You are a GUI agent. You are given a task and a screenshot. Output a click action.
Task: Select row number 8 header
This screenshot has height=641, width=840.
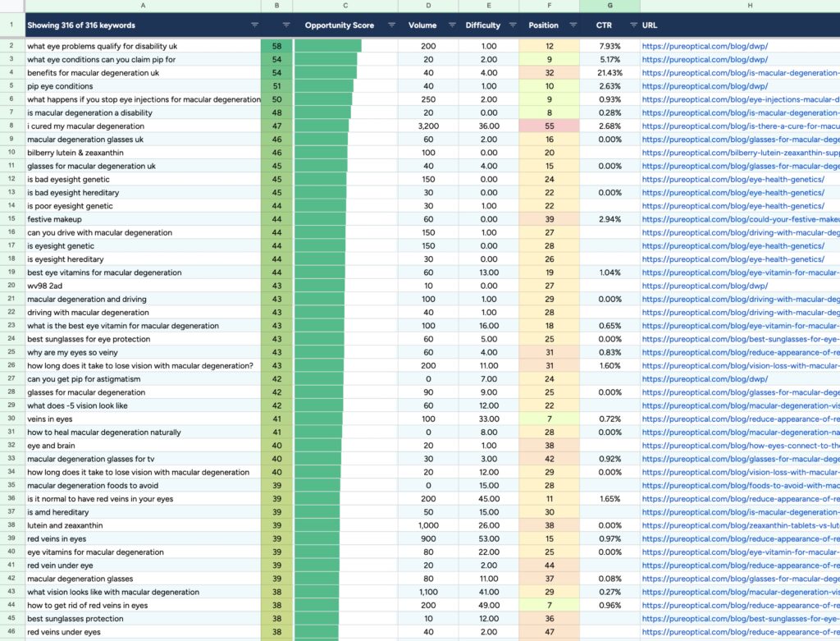11,126
